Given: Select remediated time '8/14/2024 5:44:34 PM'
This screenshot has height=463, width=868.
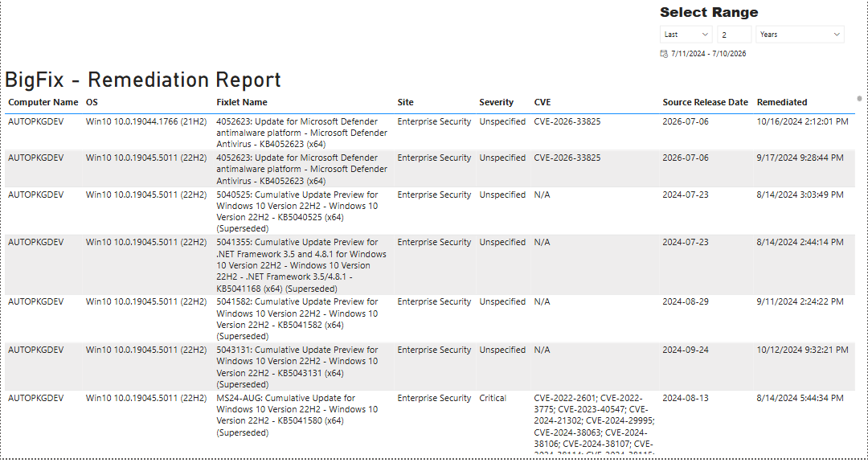Looking at the screenshot, I should click(800, 398).
